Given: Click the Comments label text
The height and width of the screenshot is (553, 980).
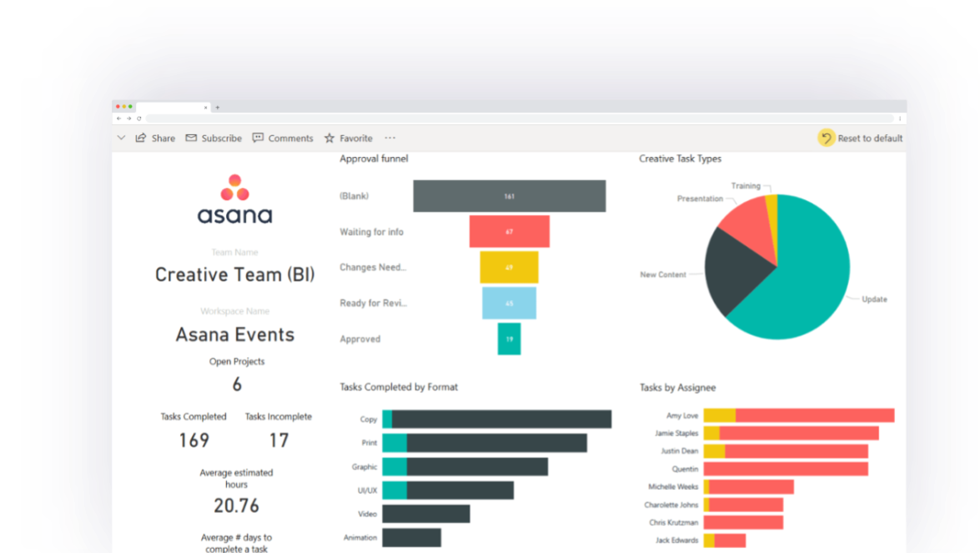Looking at the screenshot, I should coord(290,138).
